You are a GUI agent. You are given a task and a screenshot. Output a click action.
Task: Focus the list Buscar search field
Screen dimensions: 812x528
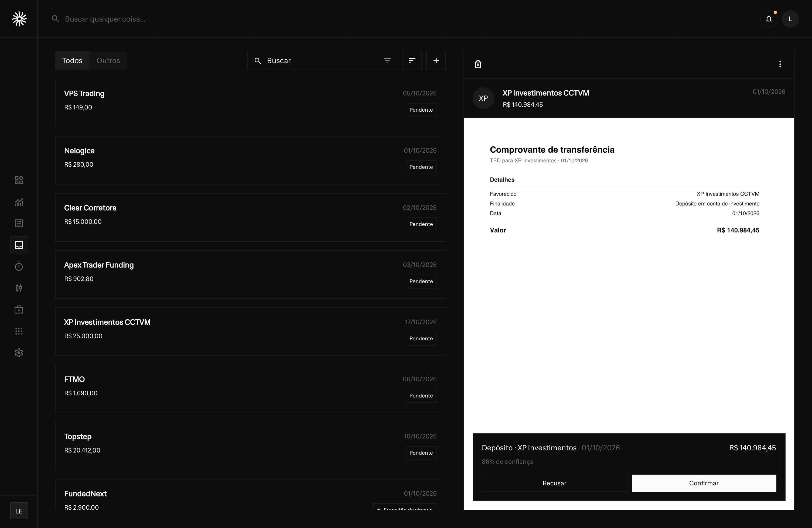[x=322, y=60]
